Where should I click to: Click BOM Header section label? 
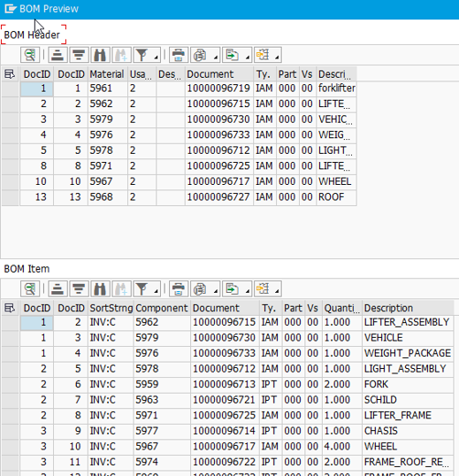point(32,35)
